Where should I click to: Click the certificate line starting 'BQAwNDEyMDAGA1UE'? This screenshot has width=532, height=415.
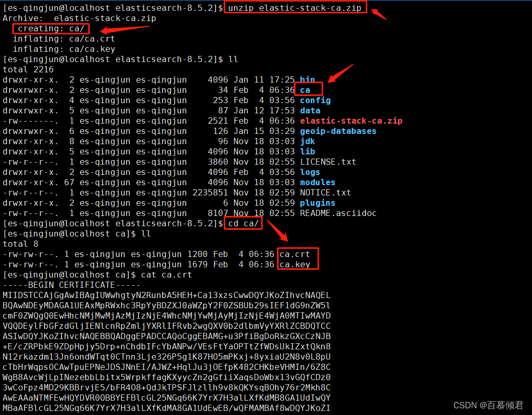(167, 305)
